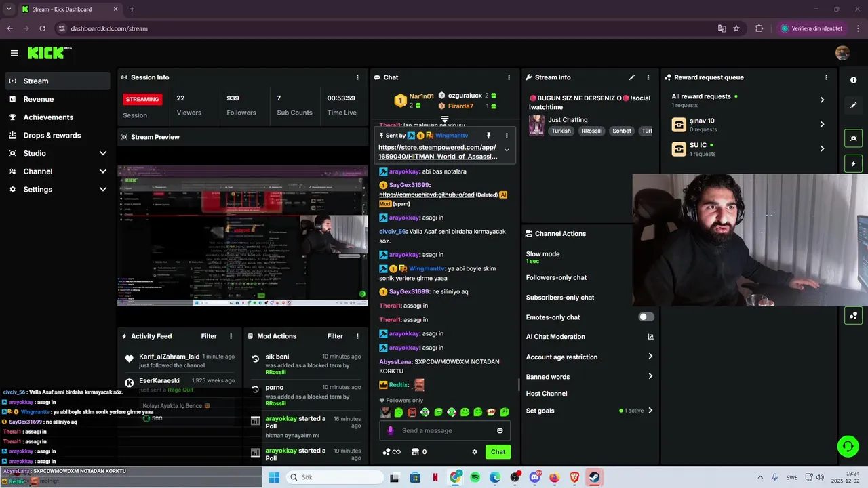
Task: Click the Turkish stream tag
Action: click(x=561, y=131)
